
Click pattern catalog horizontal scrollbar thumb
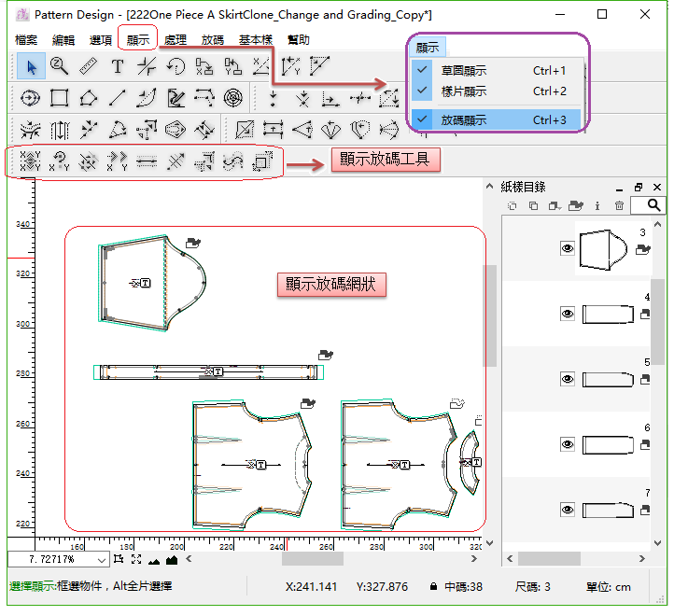(549, 559)
